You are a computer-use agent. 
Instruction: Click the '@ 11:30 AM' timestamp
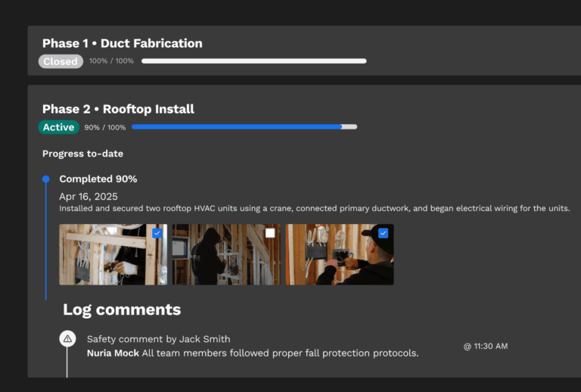pyautogui.click(x=486, y=346)
